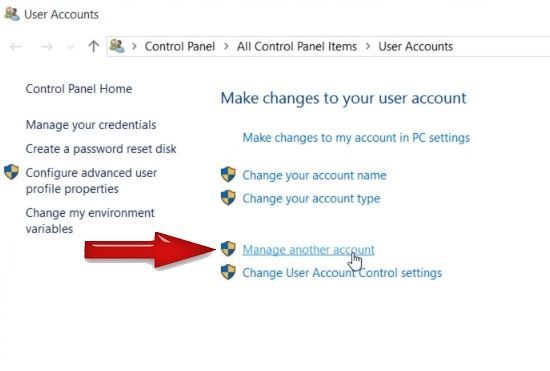Click the Forward navigation arrow
Viewport: 550px width, 371px height.
(x=46, y=46)
